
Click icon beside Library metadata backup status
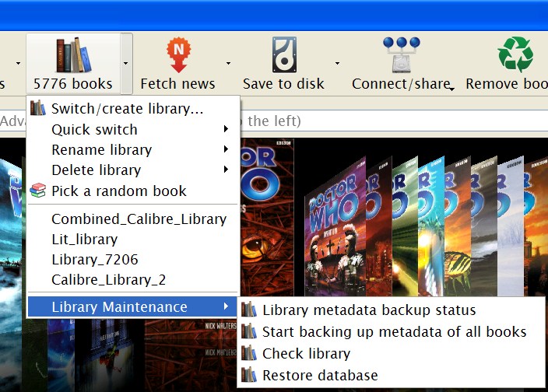tap(249, 310)
